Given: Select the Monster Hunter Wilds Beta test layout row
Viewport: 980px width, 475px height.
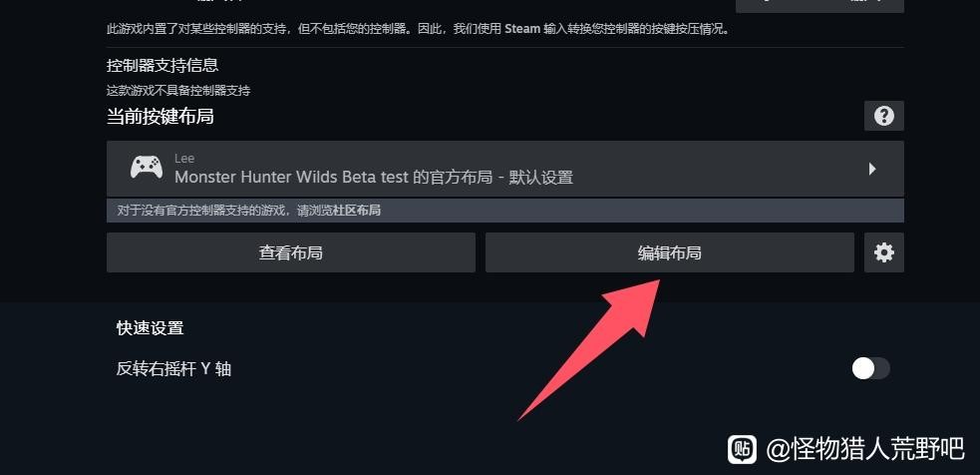Looking at the screenshot, I should 505,169.
